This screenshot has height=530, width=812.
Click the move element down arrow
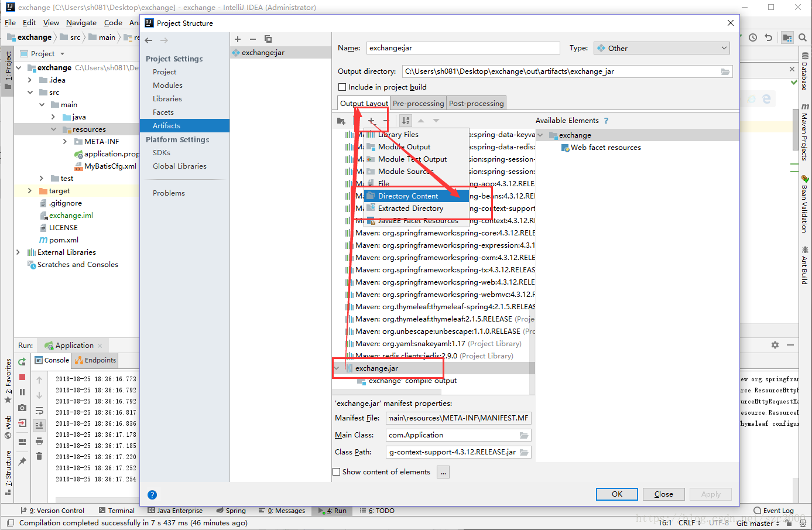click(x=436, y=121)
